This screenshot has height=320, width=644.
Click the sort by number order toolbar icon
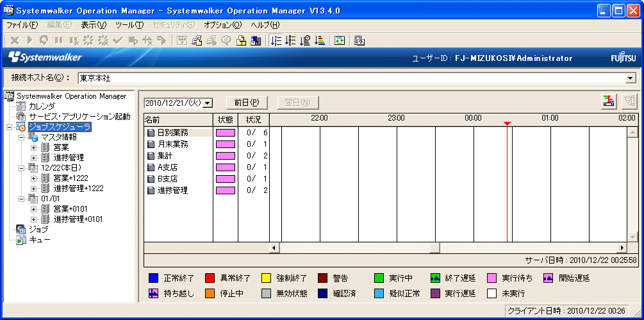coord(276,40)
